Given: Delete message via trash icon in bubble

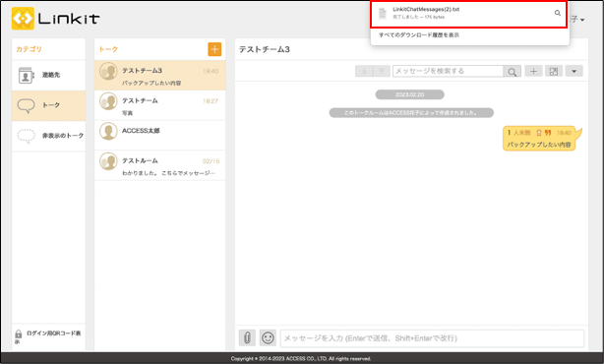Looking at the screenshot, I should click(x=539, y=133).
